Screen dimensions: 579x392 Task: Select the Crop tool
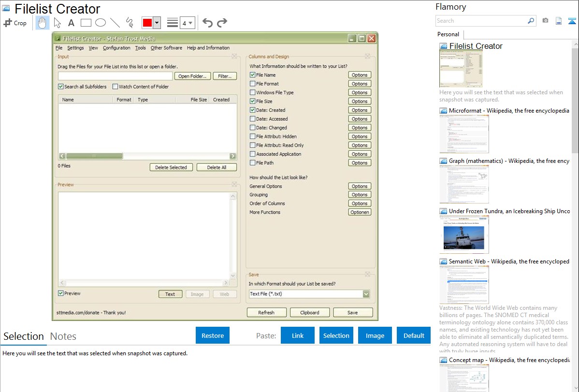pos(15,23)
